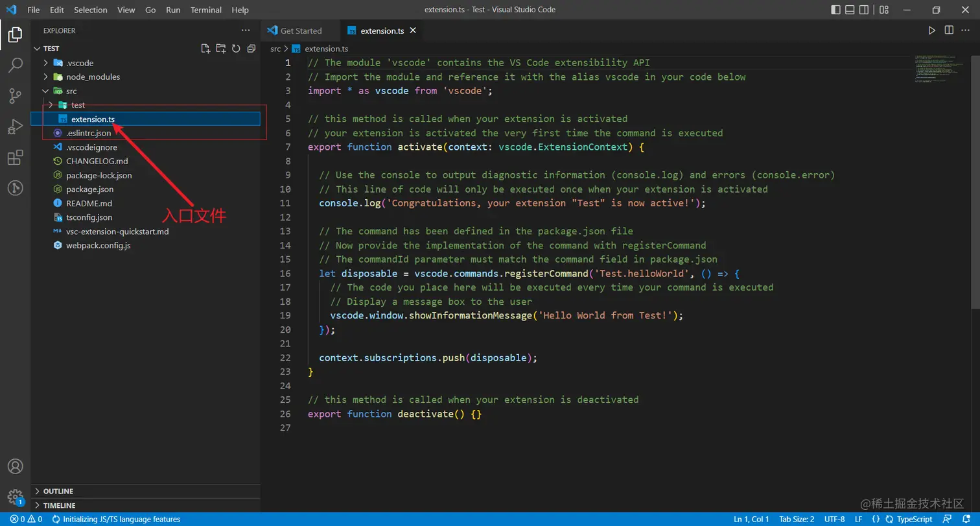Image resolution: width=980 pixels, height=526 pixels.
Task: Open the Extensions view
Action: click(x=15, y=158)
